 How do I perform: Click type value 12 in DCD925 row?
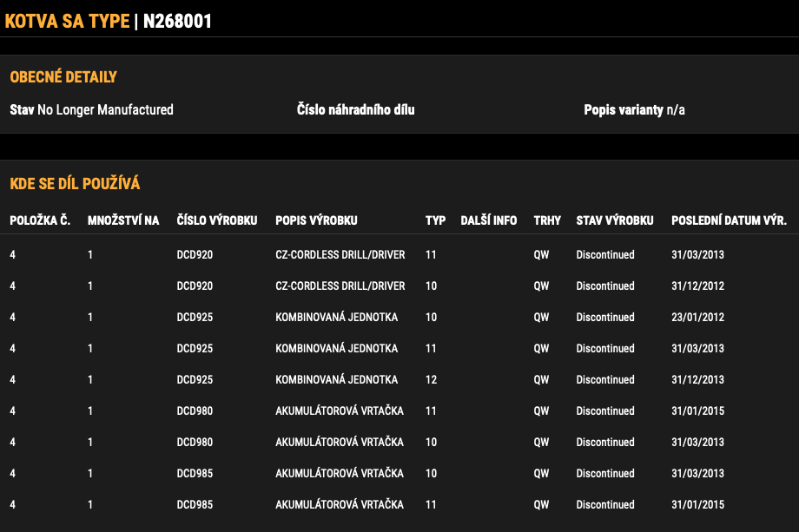coord(431,380)
